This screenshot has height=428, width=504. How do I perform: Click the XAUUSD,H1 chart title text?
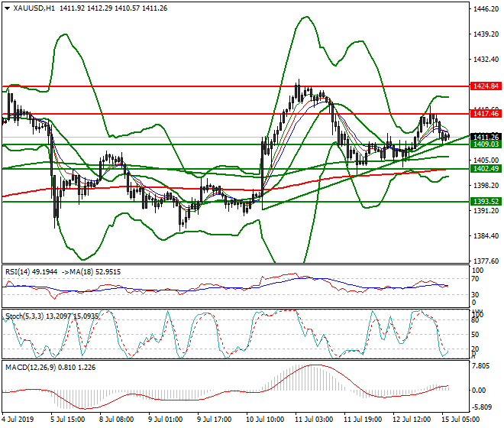pyautogui.click(x=34, y=8)
